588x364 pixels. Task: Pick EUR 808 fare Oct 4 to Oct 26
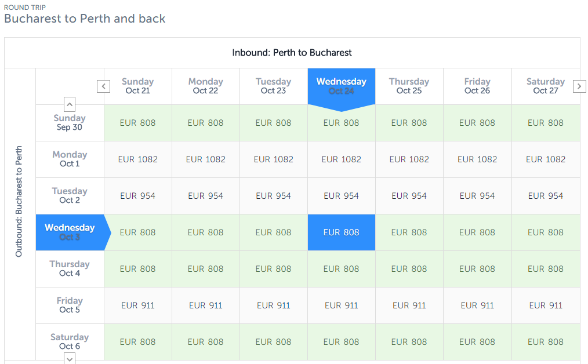[x=477, y=269]
